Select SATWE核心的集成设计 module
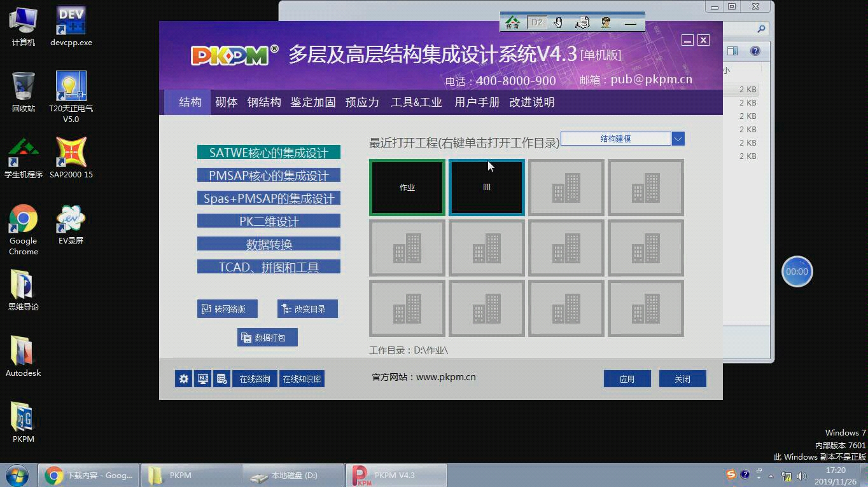This screenshot has width=868, height=487. coord(269,153)
